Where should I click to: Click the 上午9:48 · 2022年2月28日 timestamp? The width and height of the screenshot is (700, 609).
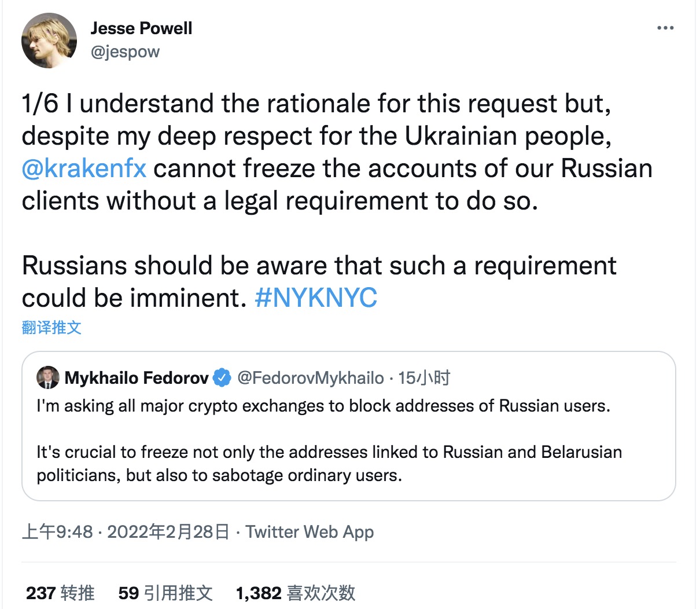[x=126, y=531]
